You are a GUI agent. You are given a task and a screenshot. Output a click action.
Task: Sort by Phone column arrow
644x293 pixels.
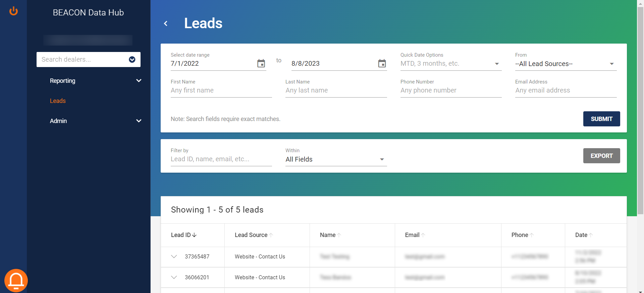pos(532,235)
